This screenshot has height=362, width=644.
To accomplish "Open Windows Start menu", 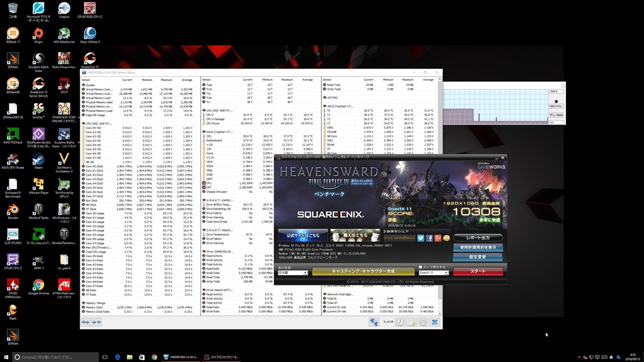I will (x=6, y=357).
